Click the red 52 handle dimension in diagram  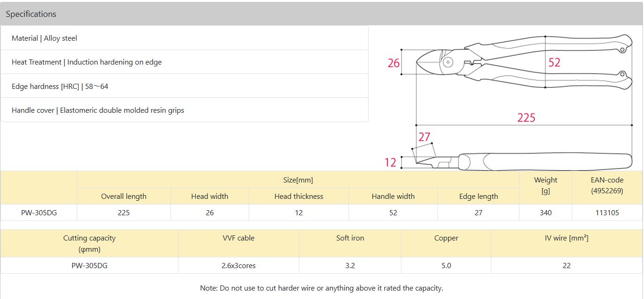[x=554, y=63]
